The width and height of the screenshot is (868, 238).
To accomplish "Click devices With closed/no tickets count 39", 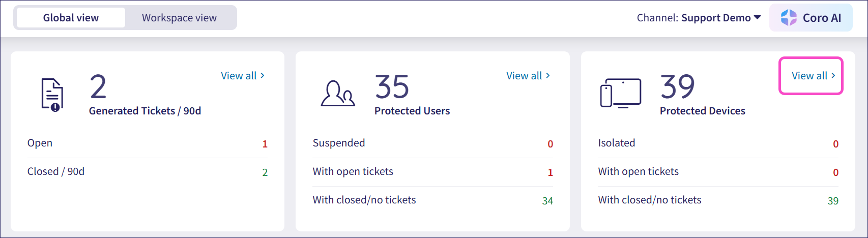I will [833, 201].
